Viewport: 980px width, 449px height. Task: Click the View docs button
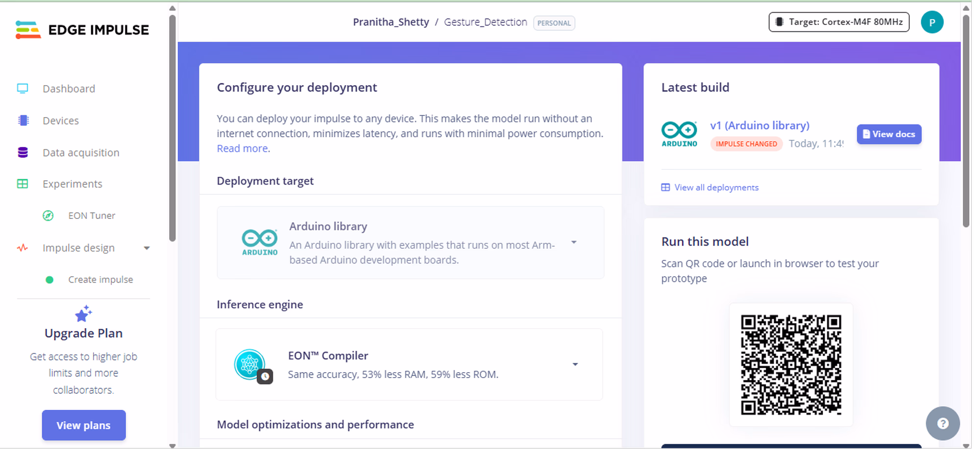pos(888,134)
